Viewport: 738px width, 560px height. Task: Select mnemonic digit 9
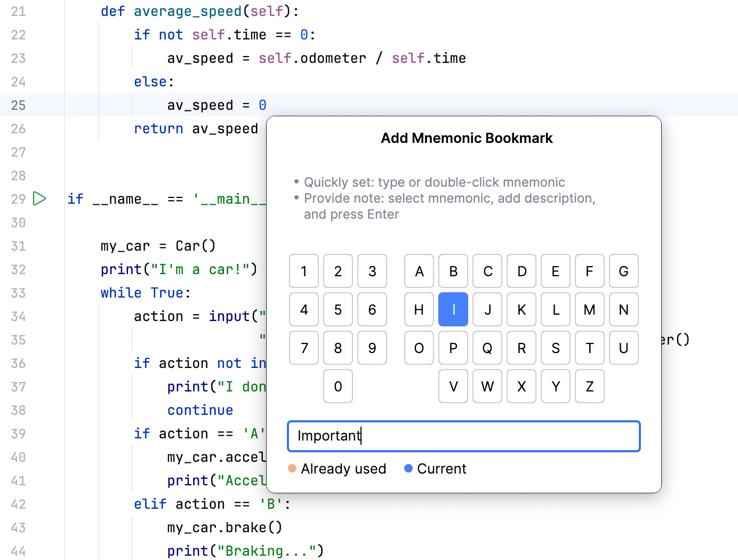click(372, 348)
